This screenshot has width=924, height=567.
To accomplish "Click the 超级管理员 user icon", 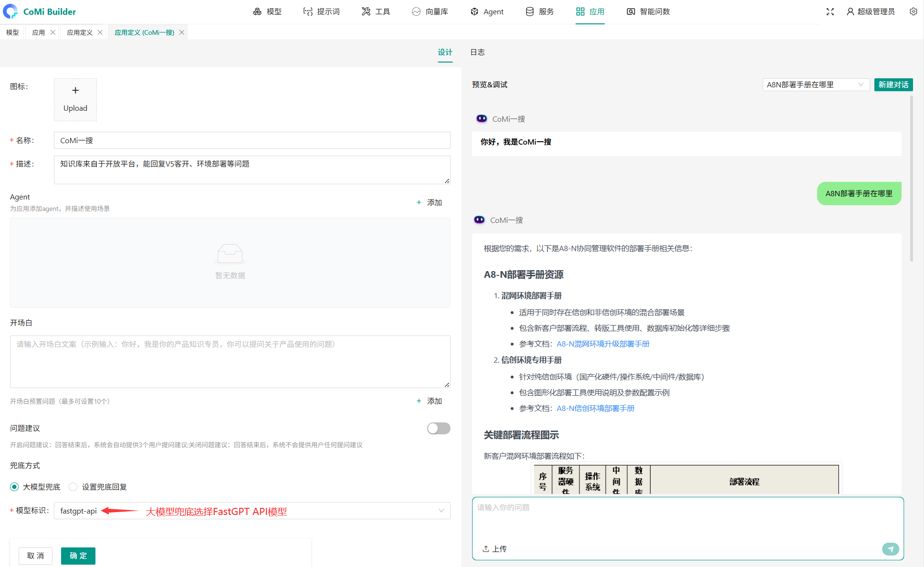I will (x=850, y=11).
